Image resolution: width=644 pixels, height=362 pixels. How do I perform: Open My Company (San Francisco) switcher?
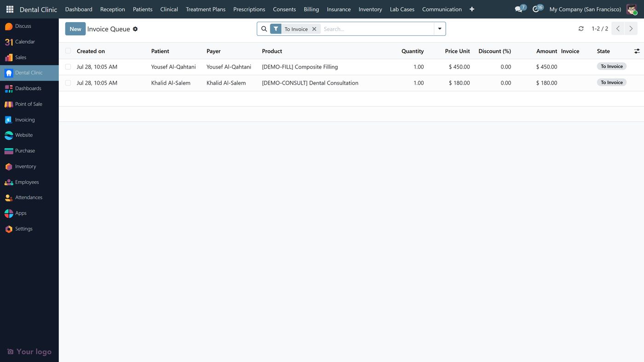pyautogui.click(x=585, y=9)
